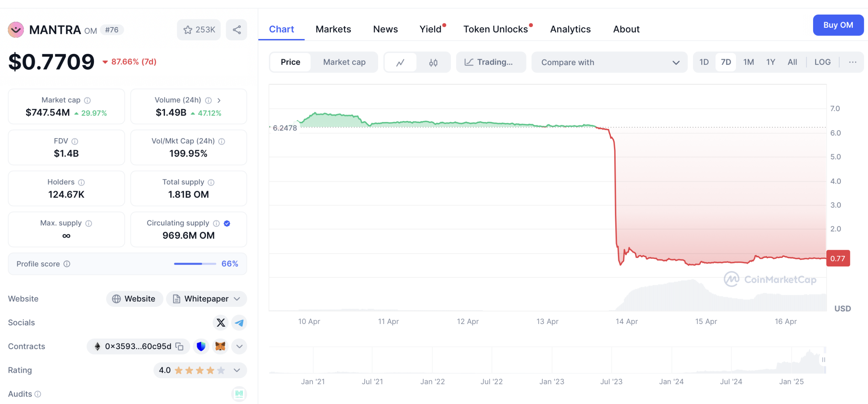868x404 pixels.
Task: Open chart more options ellipsis
Action: pos(853,62)
